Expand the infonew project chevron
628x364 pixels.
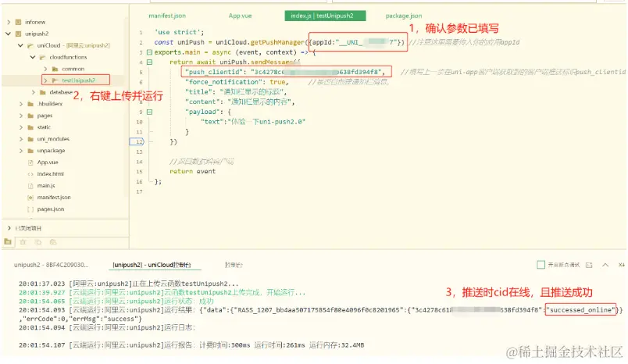(9, 22)
